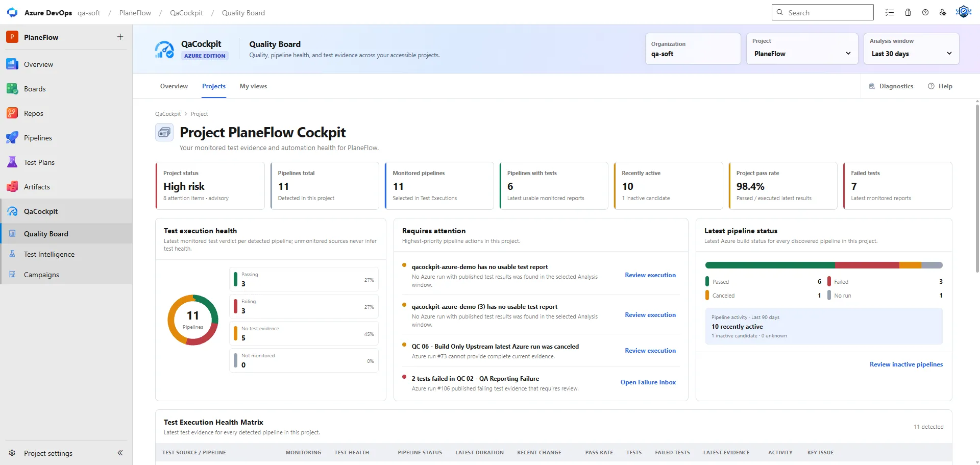Click the QaCockpit page breadcrumb link
The width and height of the screenshot is (980, 465).
168,114
